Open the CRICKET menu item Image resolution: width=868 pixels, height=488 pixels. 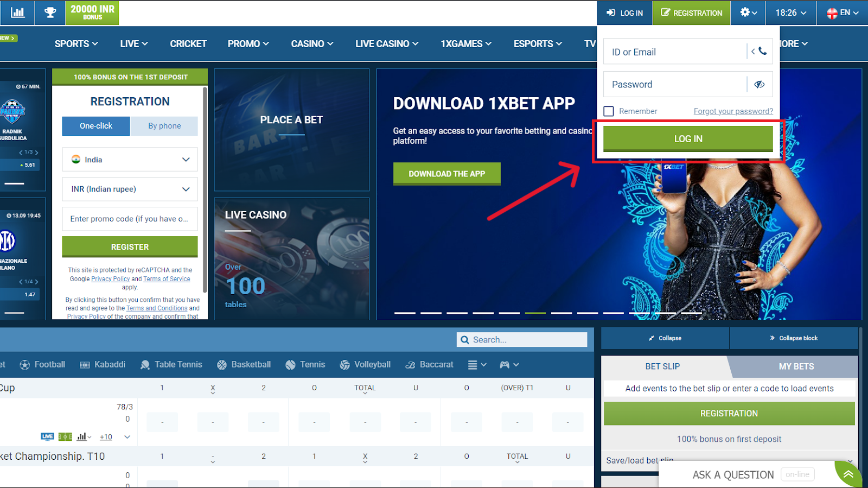coord(188,44)
